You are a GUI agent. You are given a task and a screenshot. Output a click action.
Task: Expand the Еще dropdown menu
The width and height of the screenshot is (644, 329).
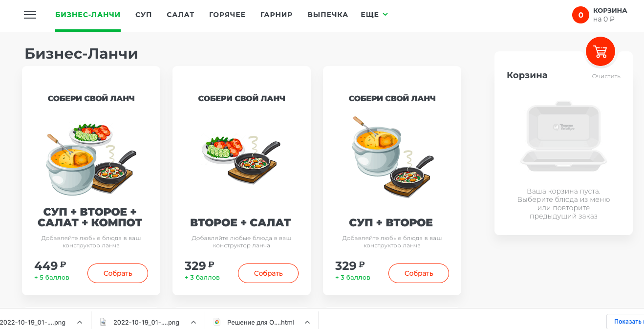pyautogui.click(x=374, y=15)
